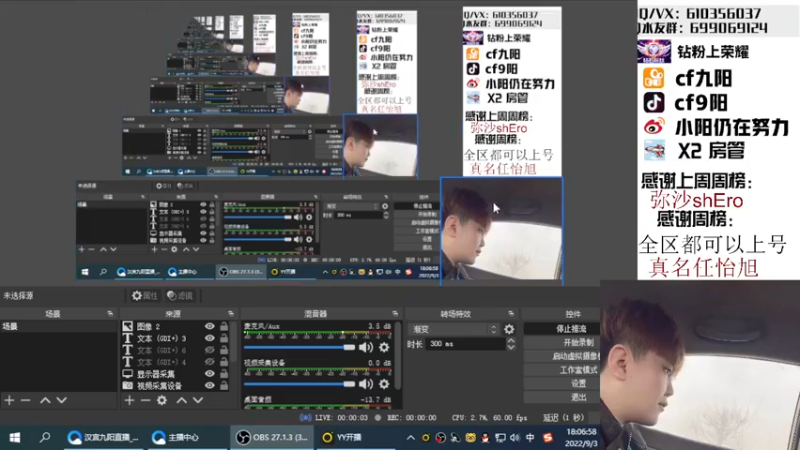Add a new source with the plus icon
The height and width of the screenshot is (450, 800).
(x=129, y=401)
